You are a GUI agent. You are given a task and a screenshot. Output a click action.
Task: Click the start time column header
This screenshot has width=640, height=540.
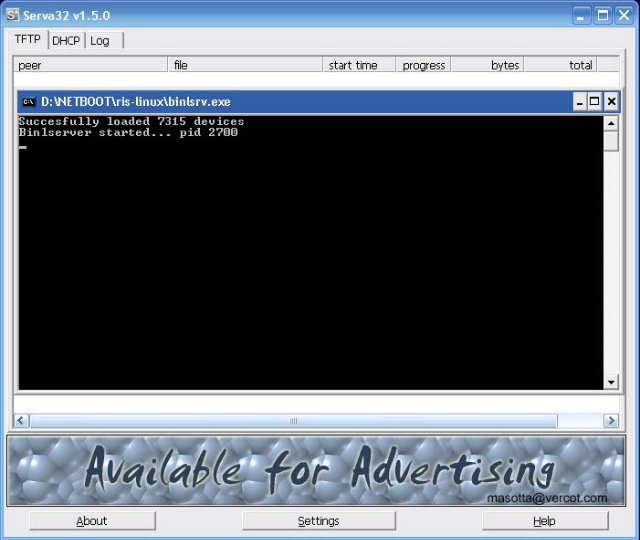pyautogui.click(x=358, y=65)
